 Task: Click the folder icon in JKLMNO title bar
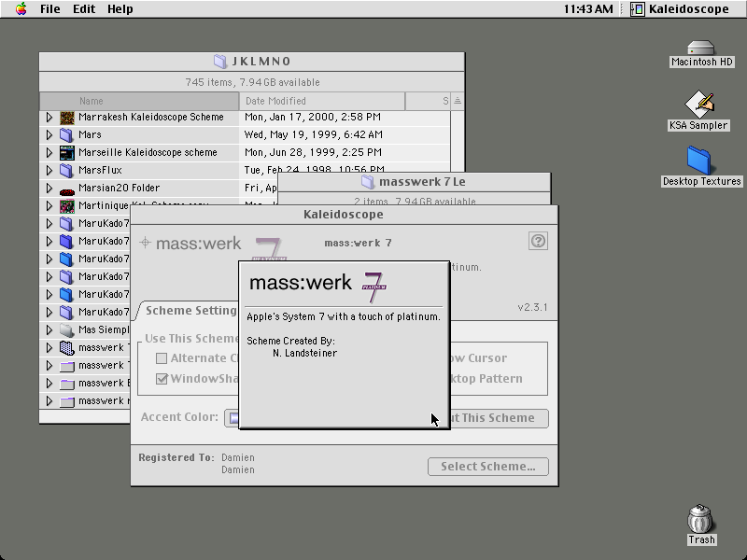pyautogui.click(x=220, y=62)
